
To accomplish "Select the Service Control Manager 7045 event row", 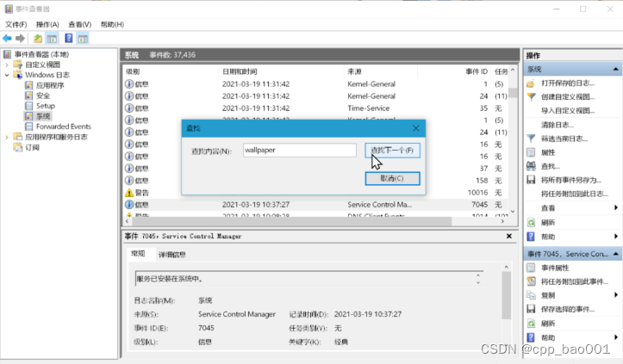I will (x=316, y=205).
